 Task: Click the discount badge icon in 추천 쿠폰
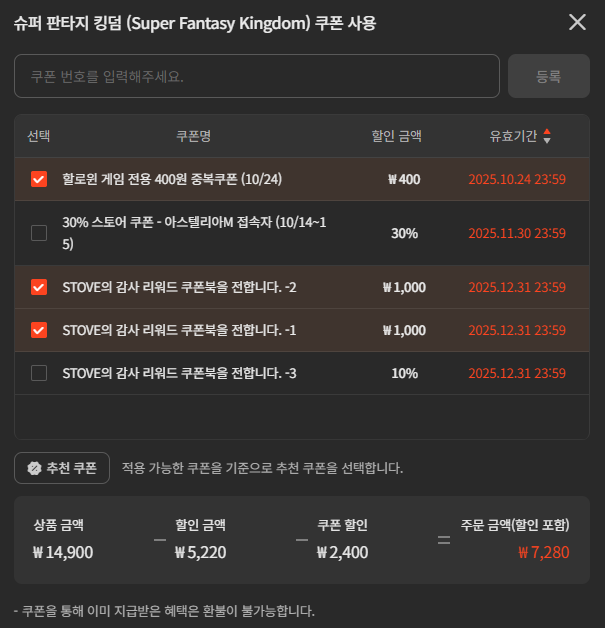(34, 467)
